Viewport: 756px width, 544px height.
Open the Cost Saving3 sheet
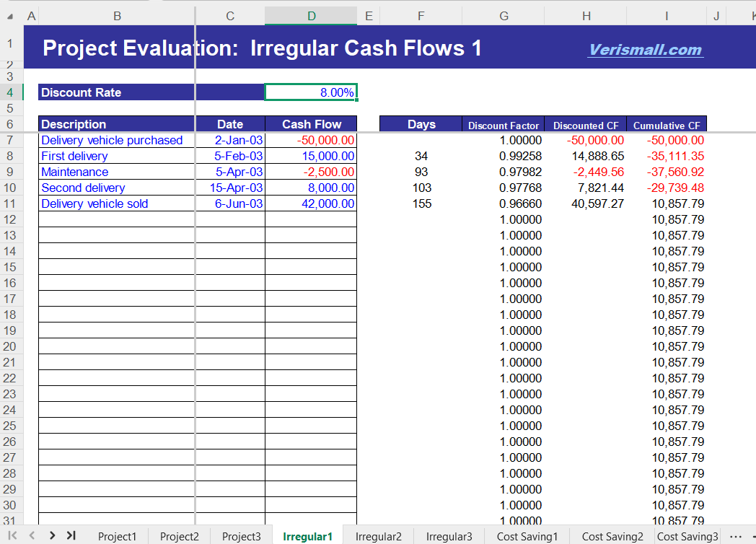coord(687,536)
